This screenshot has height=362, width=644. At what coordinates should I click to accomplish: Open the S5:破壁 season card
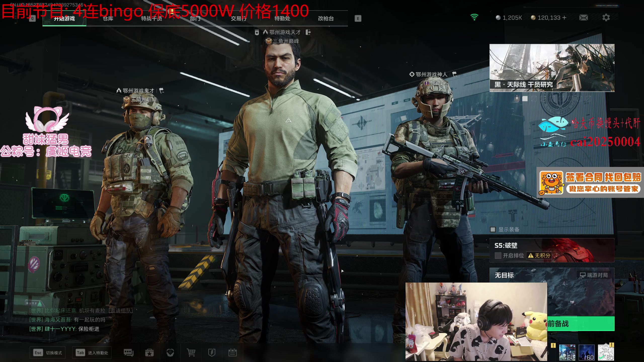tap(552, 250)
